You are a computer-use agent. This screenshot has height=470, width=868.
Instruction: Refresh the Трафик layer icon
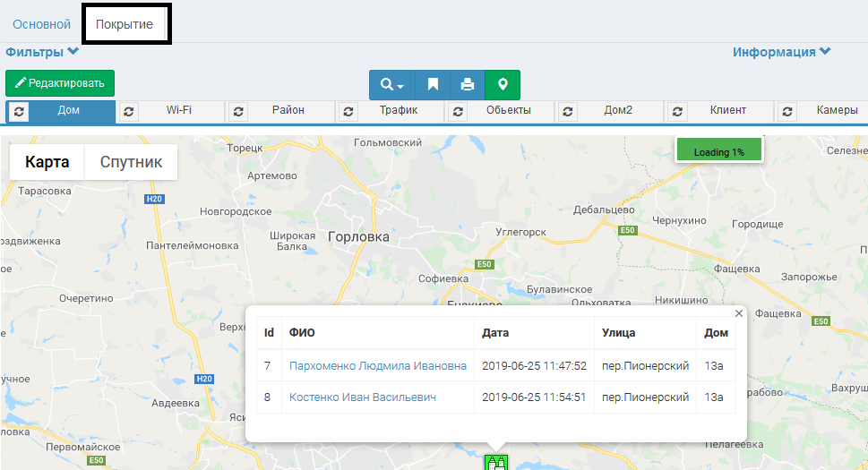point(347,111)
